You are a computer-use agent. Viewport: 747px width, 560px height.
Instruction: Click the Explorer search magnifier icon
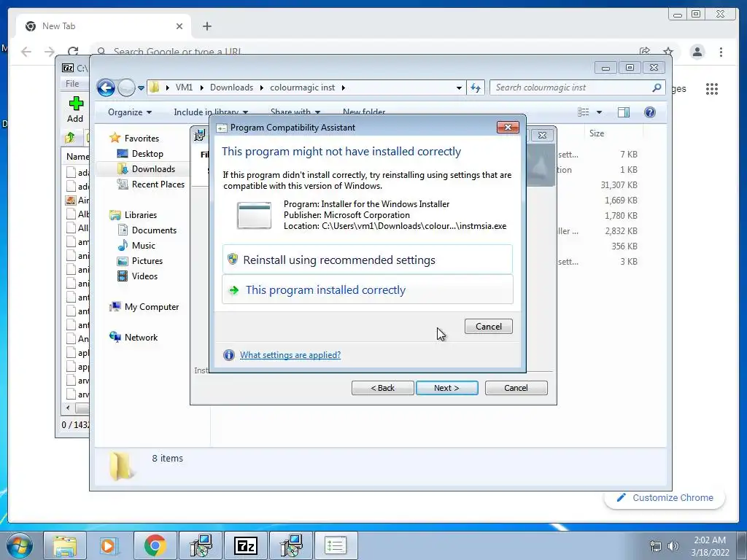(657, 87)
